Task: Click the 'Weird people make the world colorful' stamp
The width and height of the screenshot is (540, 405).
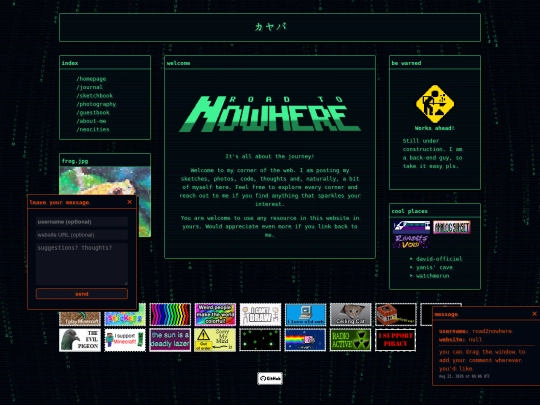Action: pyautogui.click(x=215, y=314)
